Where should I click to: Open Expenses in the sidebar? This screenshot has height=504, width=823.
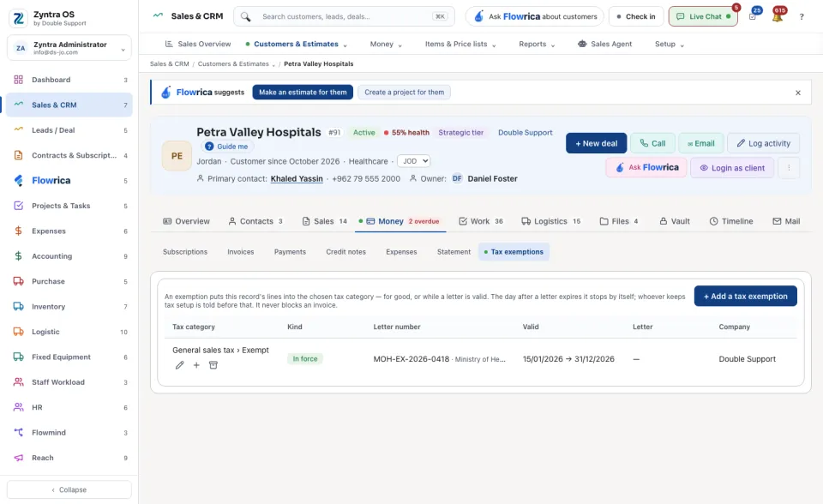pyautogui.click(x=69, y=231)
